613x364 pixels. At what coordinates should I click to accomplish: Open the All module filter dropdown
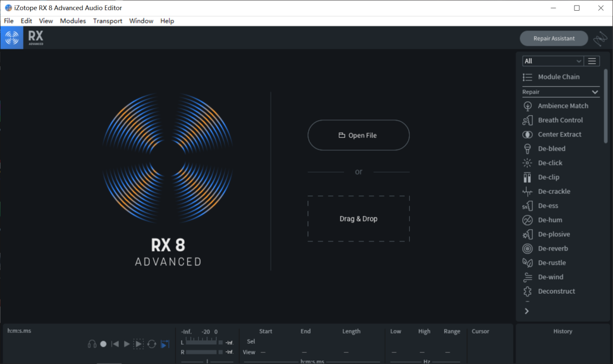tap(553, 61)
